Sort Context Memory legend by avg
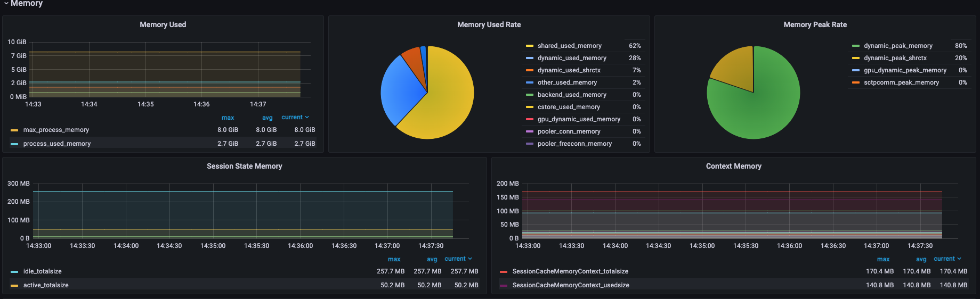Screen dimensions: 980x299 pos(921,259)
